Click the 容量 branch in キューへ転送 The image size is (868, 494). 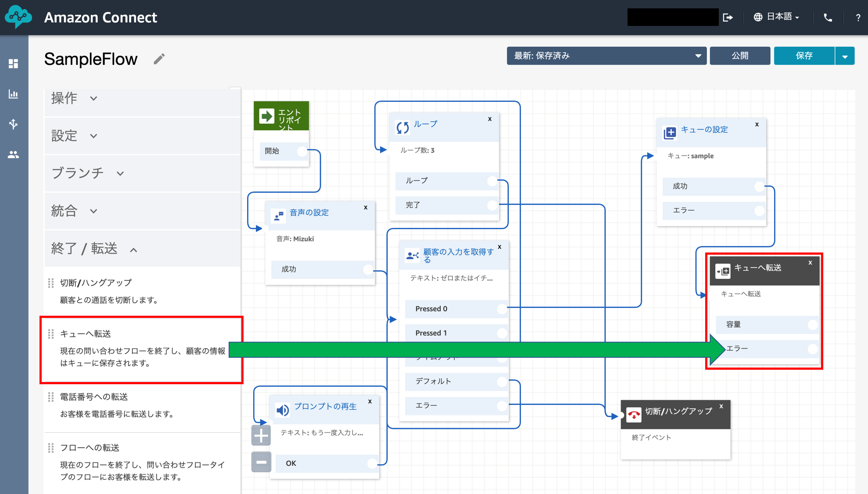pos(767,325)
